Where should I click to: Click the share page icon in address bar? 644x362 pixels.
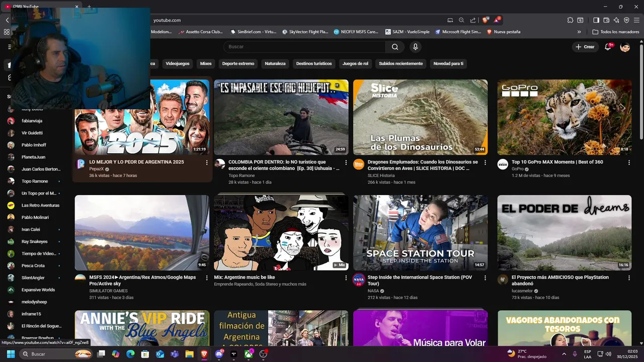(473, 20)
